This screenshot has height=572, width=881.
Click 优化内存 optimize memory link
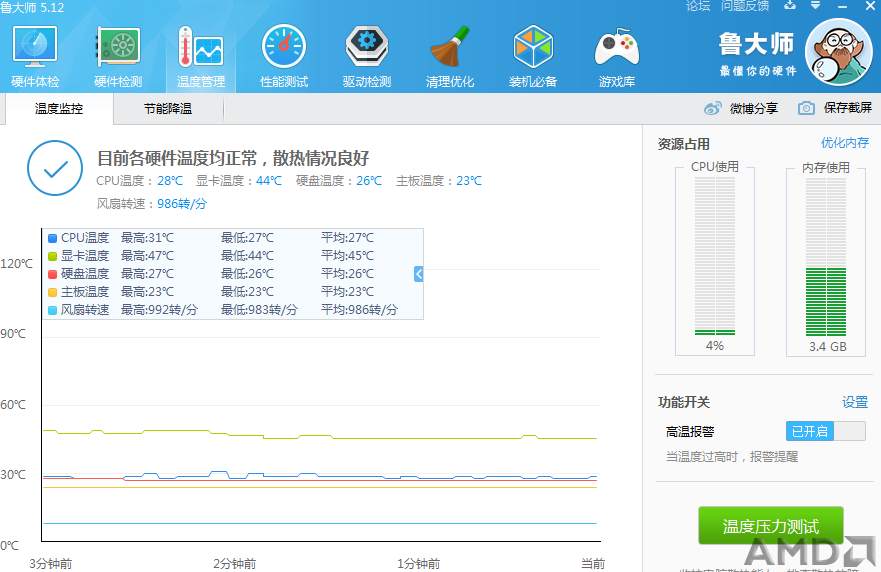pyautogui.click(x=844, y=143)
